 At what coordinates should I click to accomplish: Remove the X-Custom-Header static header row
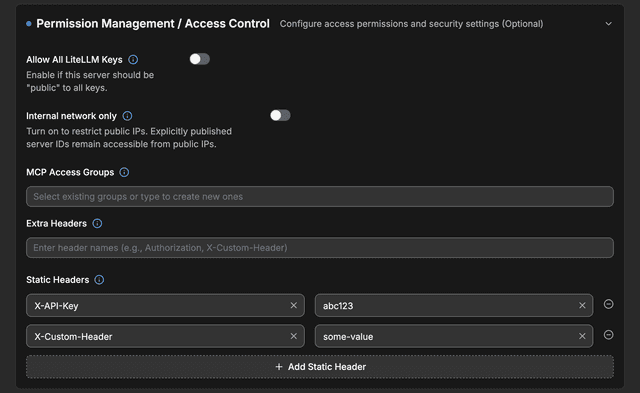click(609, 335)
